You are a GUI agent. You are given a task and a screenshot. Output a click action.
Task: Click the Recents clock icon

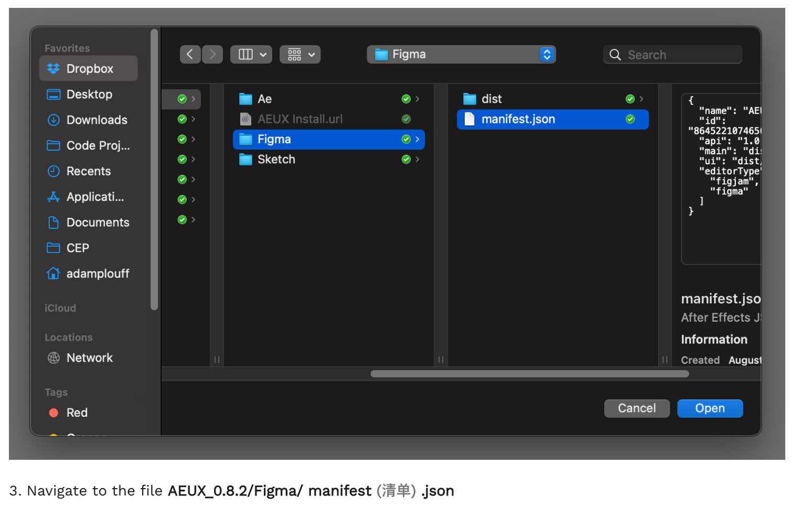click(54, 171)
